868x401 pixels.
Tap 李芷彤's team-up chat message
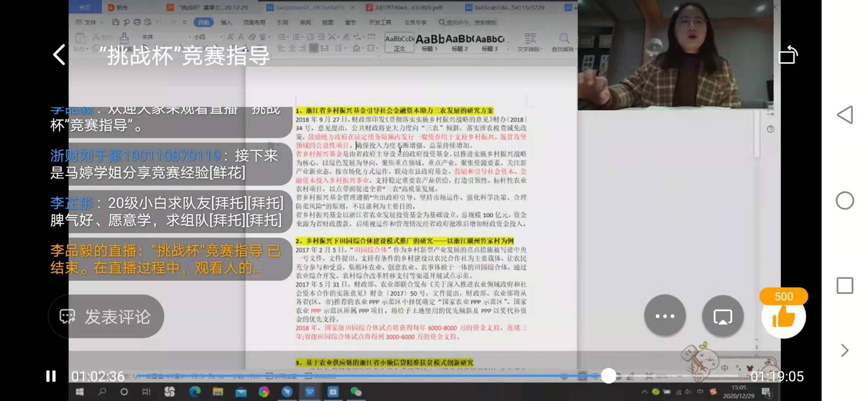pos(167,212)
